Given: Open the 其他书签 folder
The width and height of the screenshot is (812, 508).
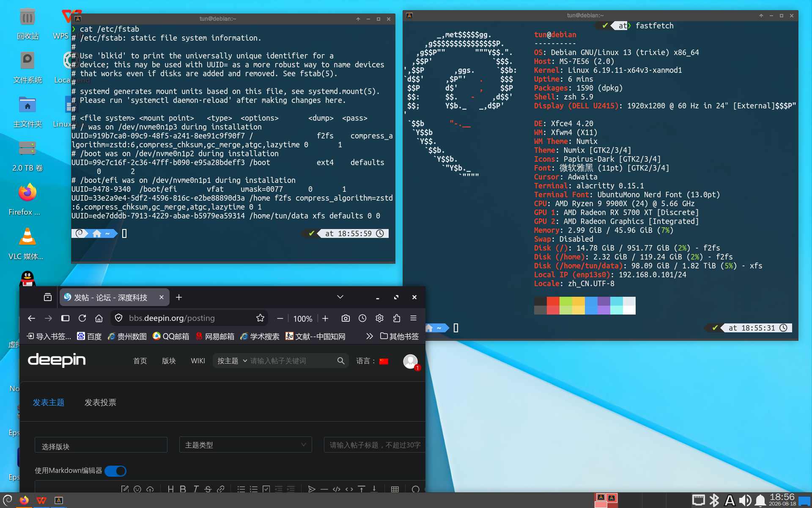Looking at the screenshot, I should coord(399,336).
